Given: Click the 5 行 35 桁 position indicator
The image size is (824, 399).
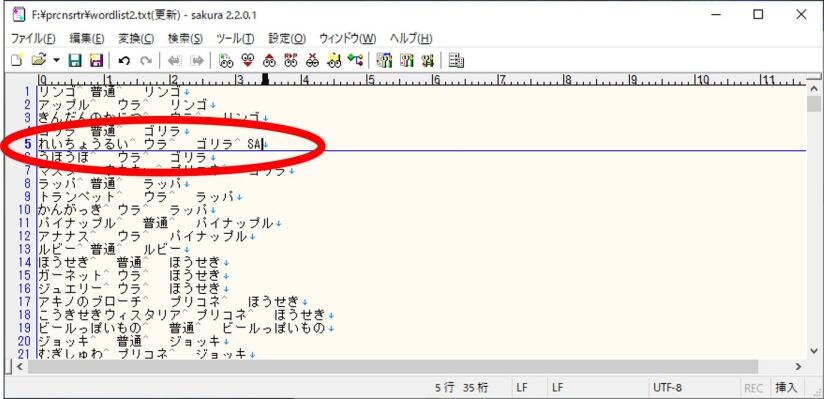Looking at the screenshot, I should [x=461, y=388].
